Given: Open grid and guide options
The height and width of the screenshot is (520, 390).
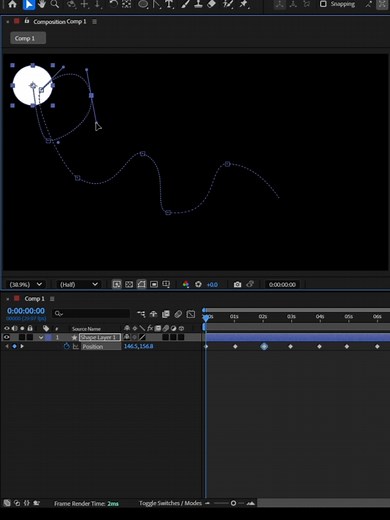Looking at the screenshot, I should coord(166,284).
